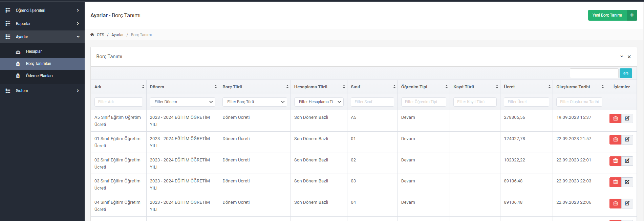Click the Filter Ücret input
This screenshot has width=644, height=221.
click(527, 102)
